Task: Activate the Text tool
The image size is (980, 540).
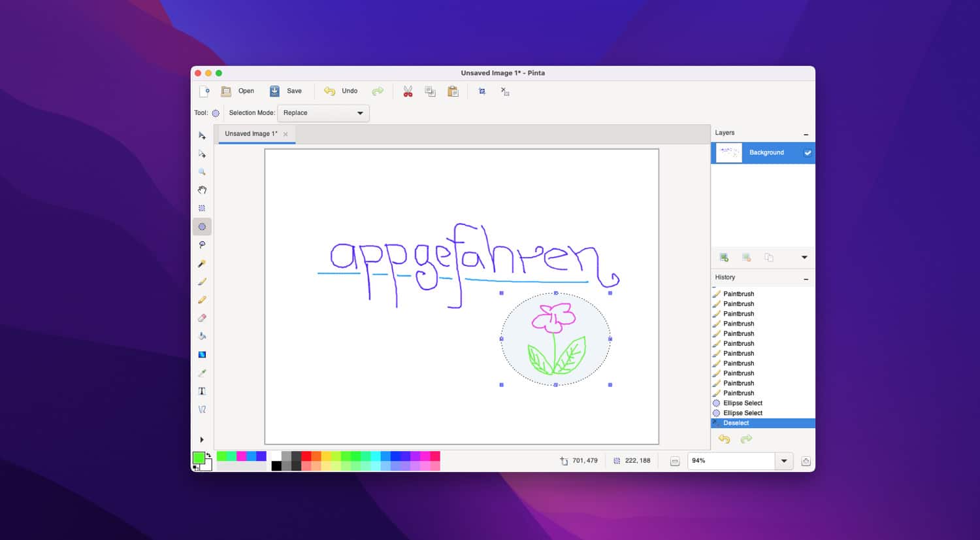Action: [x=202, y=391]
